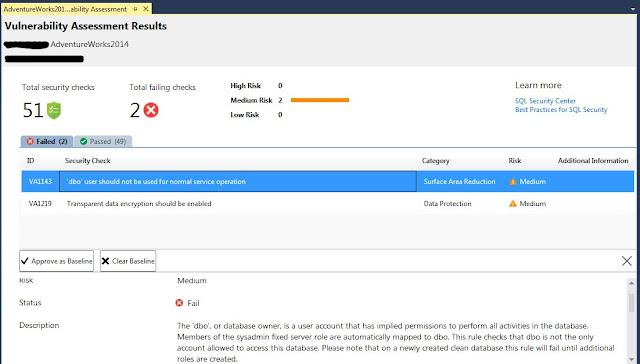Screen dimensions: 640x364
Task: Click the Data Protection category cell
Action: click(447, 204)
